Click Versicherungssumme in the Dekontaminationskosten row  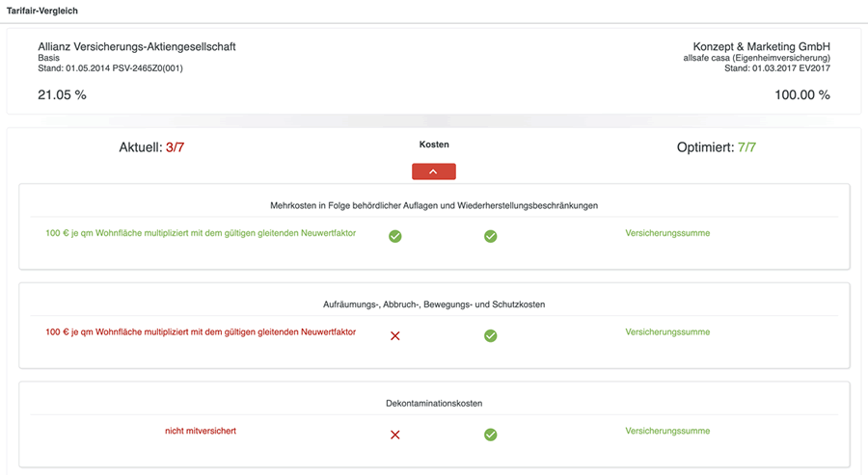coord(667,431)
